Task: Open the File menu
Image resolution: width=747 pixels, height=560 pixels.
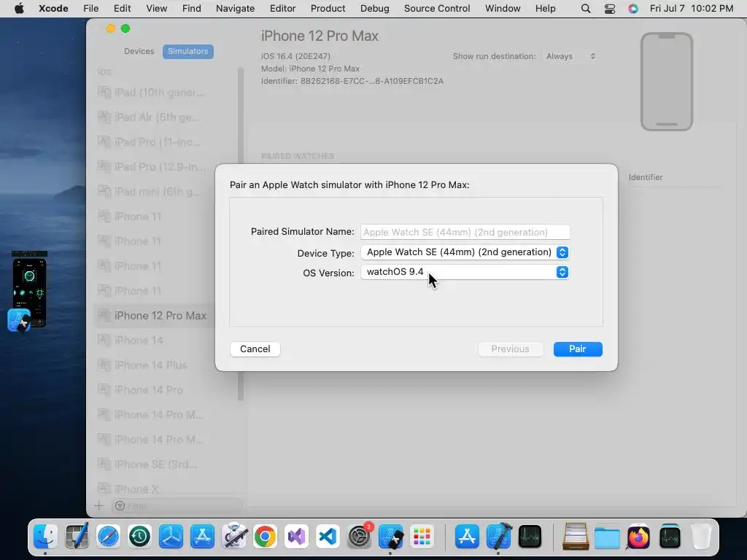Action: tap(90, 9)
